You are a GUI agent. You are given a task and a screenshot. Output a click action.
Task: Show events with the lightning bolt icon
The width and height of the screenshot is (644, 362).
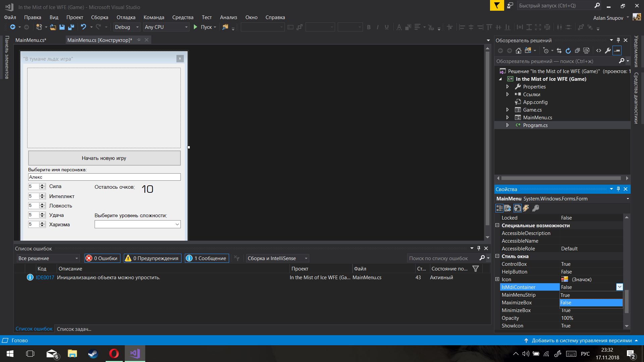[526, 208]
